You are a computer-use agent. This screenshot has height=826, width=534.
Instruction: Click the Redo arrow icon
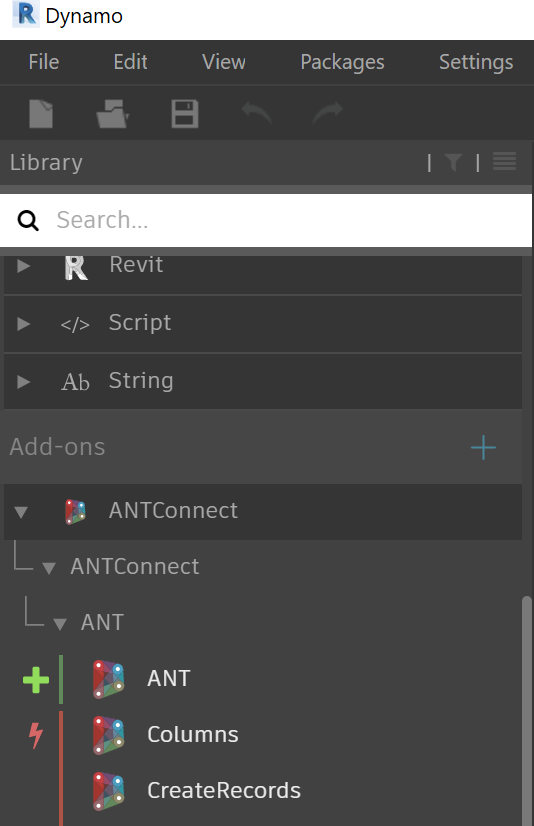tap(328, 112)
